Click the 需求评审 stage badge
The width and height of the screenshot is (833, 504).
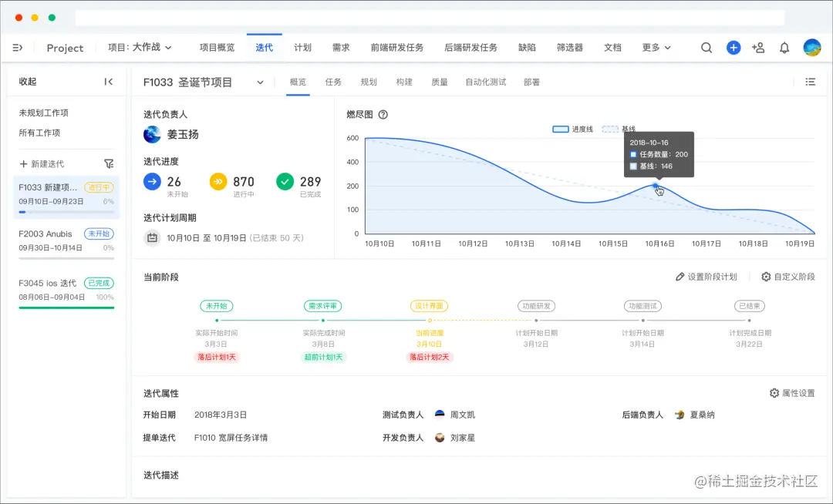click(323, 306)
